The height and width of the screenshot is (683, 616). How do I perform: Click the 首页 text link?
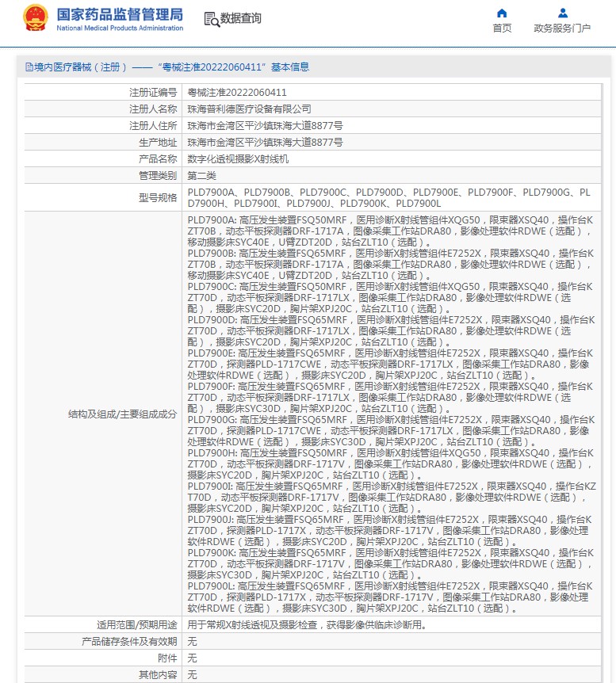point(502,29)
